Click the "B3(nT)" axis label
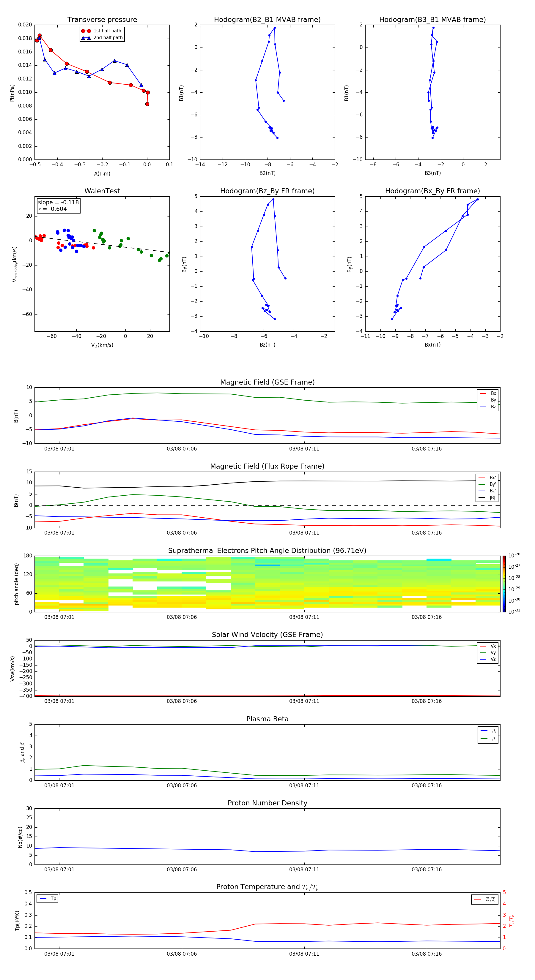 (432, 173)
